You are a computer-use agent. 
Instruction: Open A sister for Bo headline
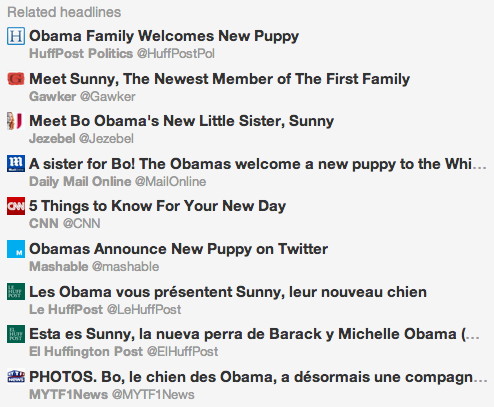(x=258, y=164)
